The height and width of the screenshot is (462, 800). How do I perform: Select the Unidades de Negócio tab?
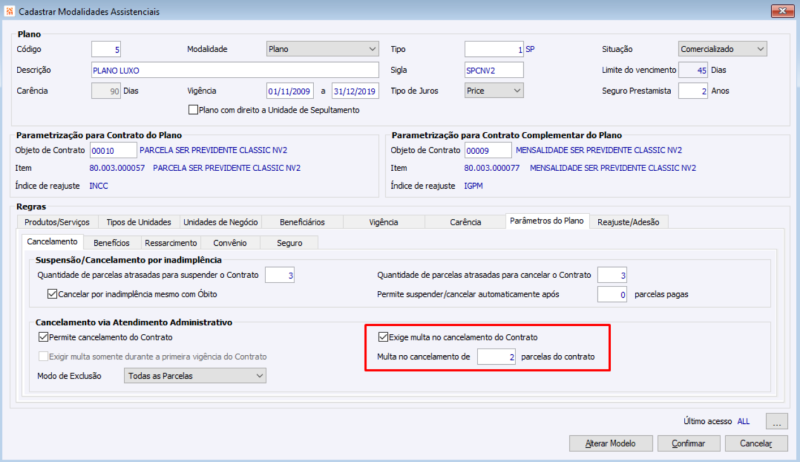(220, 222)
